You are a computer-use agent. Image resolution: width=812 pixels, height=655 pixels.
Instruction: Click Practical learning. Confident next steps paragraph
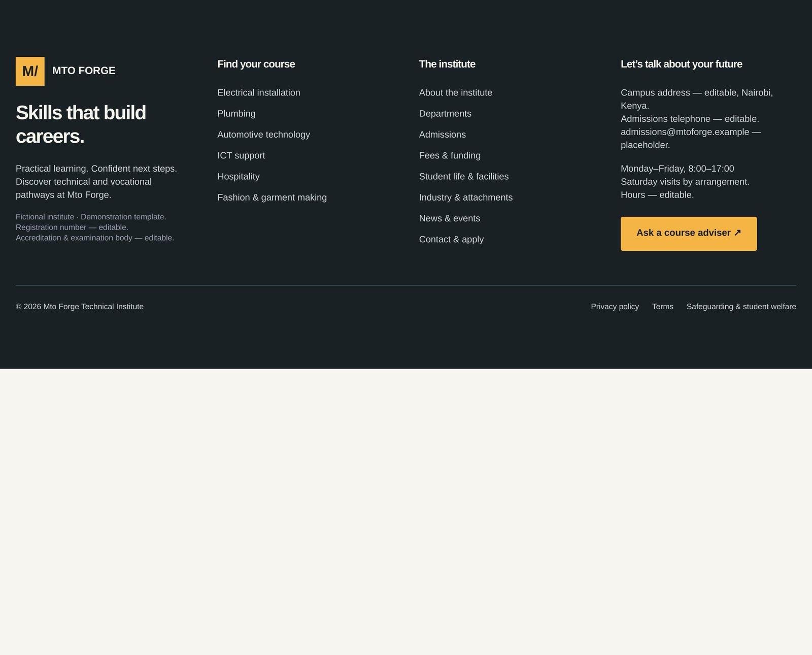tap(96, 182)
